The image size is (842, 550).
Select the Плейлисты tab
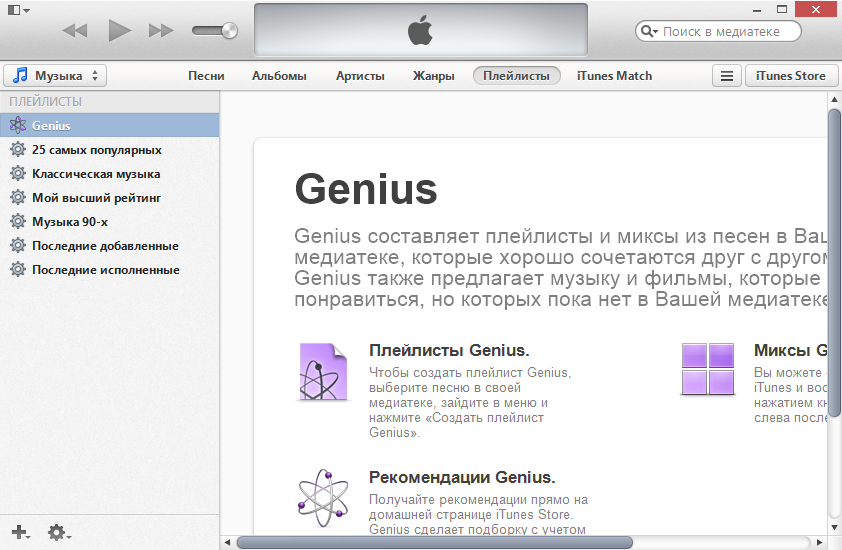(517, 76)
